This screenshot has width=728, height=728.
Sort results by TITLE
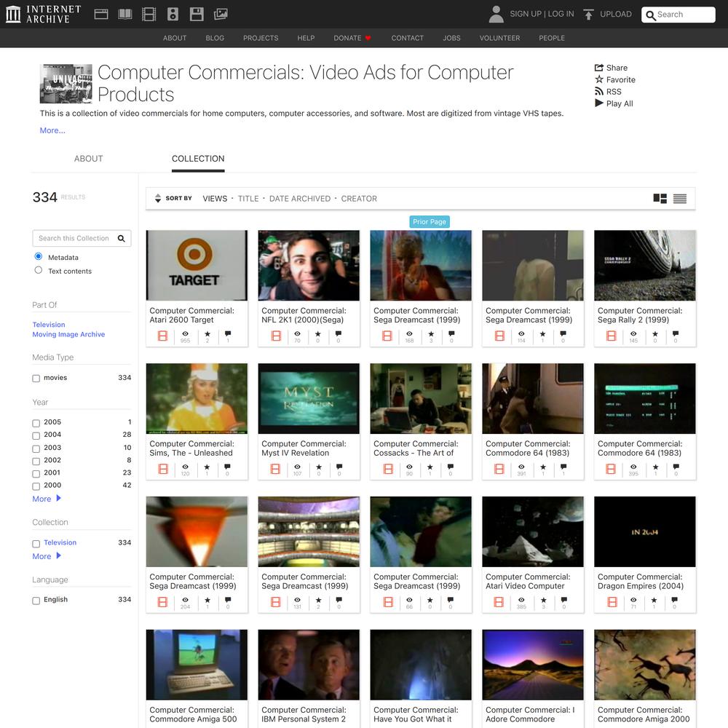click(248, 199)
